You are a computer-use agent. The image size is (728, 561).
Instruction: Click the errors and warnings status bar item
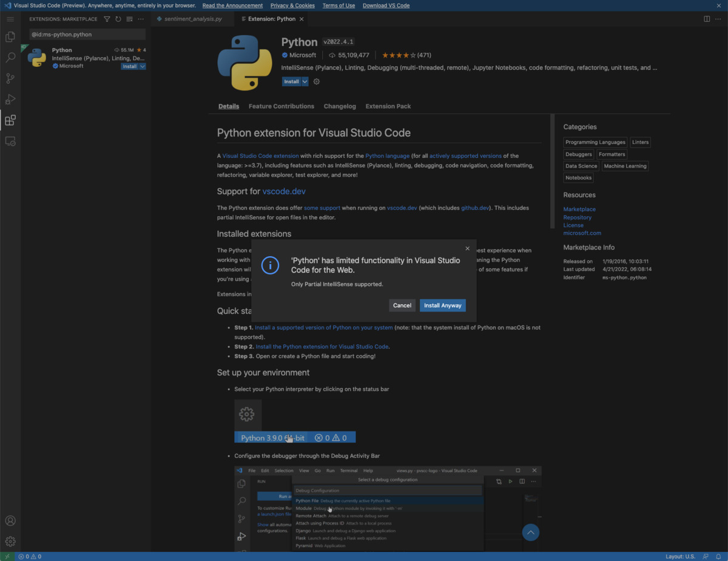(x=29, y=556)
